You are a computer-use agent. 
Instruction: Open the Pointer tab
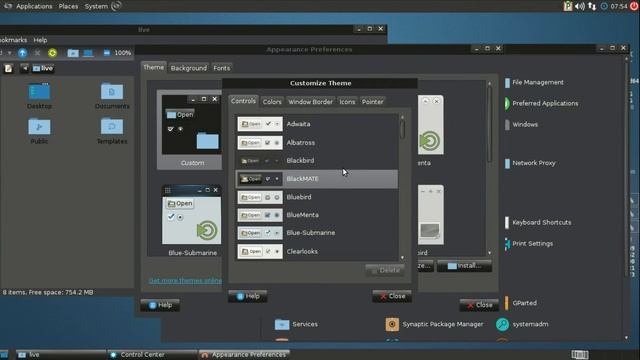373,102
